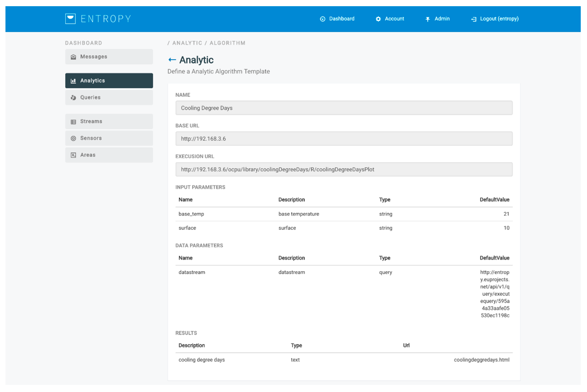587x392 pixels.
Task: Click the Entropy logo icon
Action: click(x=70, y=19)
